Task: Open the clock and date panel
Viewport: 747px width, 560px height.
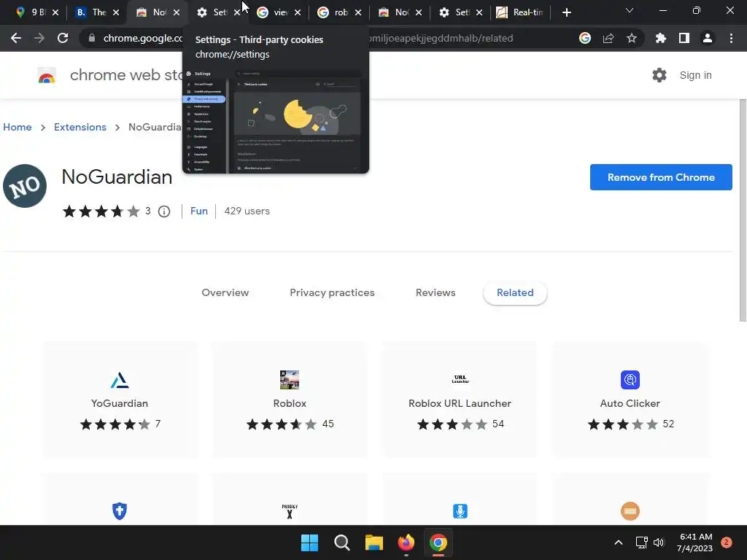Action: pos(694,542)
